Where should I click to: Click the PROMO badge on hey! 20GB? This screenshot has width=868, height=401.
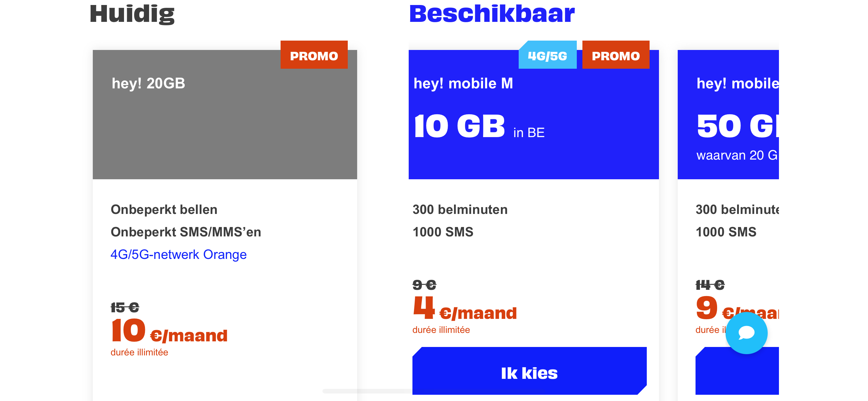pos(314,56)
